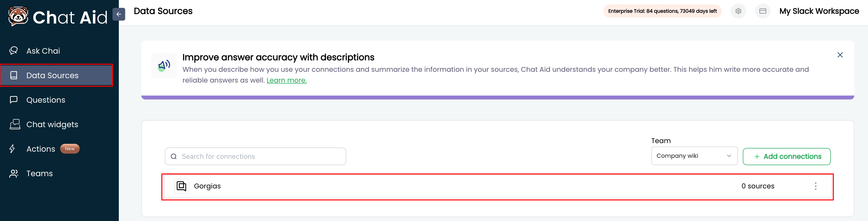
Task: Open the Gorgias three-dot options menu
Action: (815, 186)
